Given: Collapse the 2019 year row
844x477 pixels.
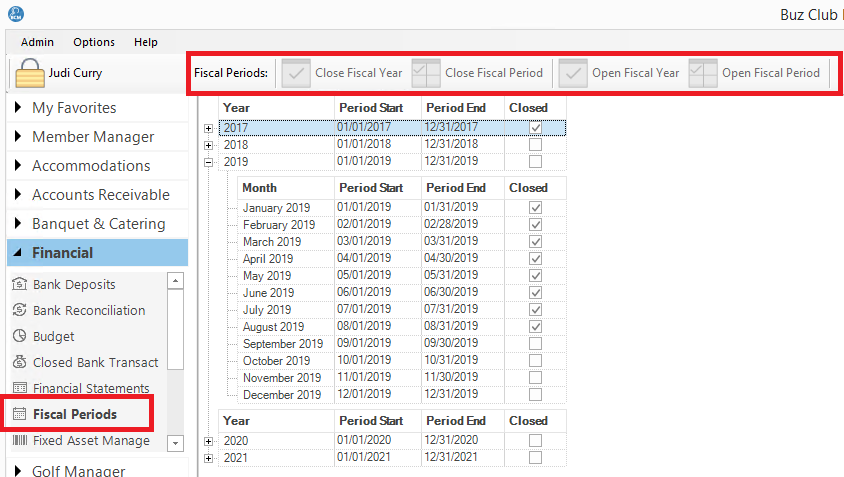Looking at the screenshot, I should (x=208, y=161).
